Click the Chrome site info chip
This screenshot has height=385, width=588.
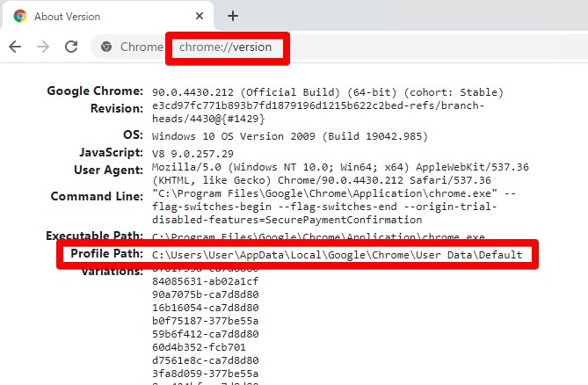132,47
